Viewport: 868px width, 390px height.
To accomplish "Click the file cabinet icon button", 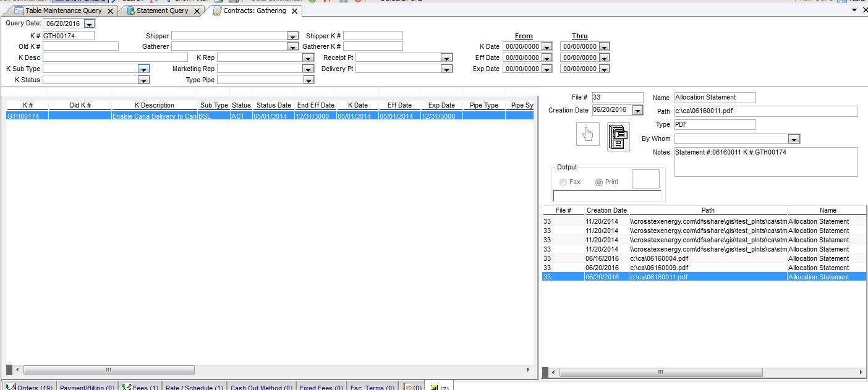I will point(618,136).
